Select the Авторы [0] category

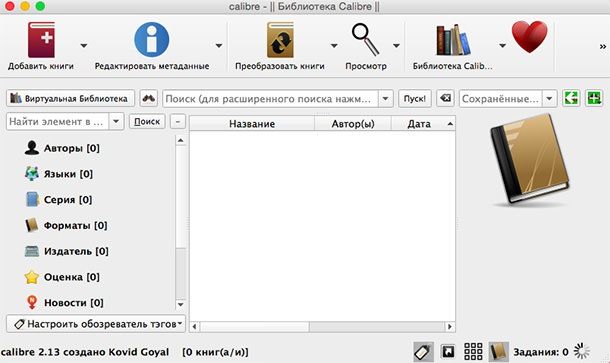(62, 148)
